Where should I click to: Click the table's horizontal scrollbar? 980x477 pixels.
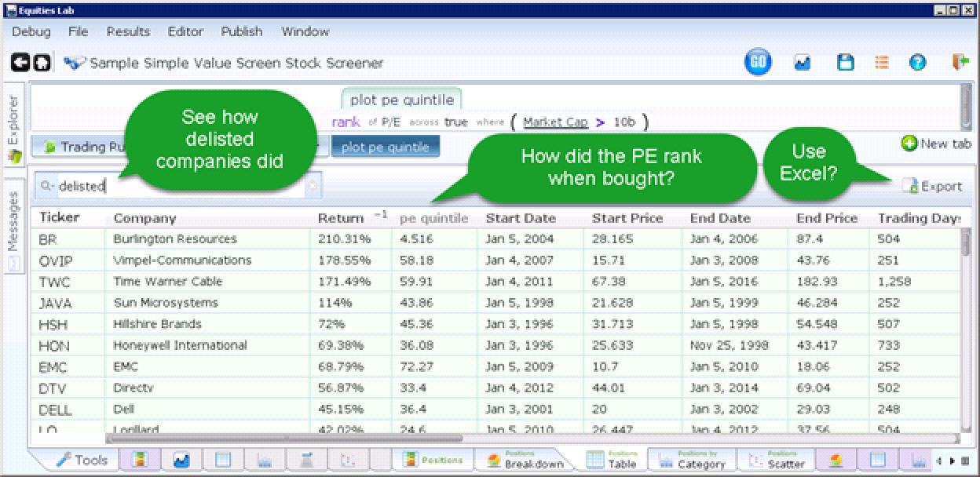pos(283,439)
